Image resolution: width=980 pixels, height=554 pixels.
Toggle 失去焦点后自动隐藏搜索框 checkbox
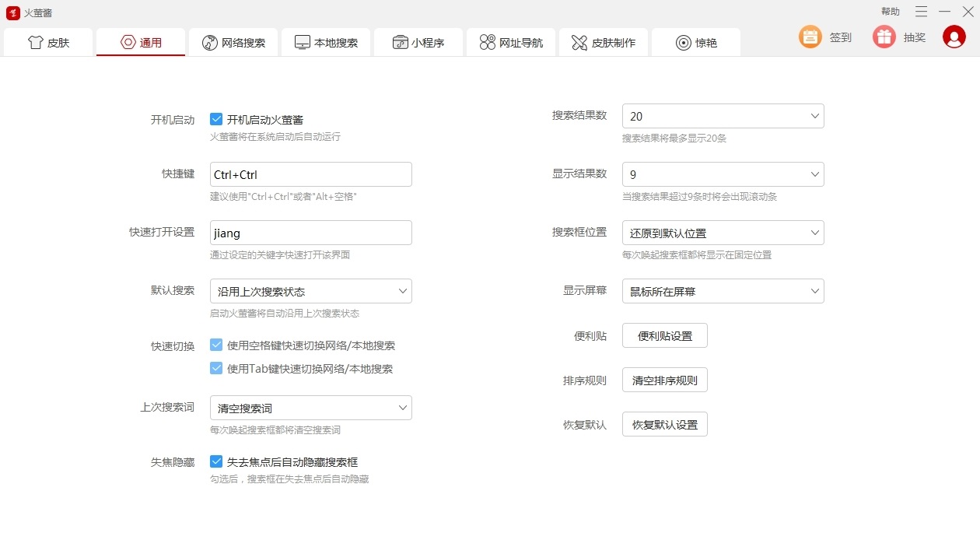click(x=216, y=461)
